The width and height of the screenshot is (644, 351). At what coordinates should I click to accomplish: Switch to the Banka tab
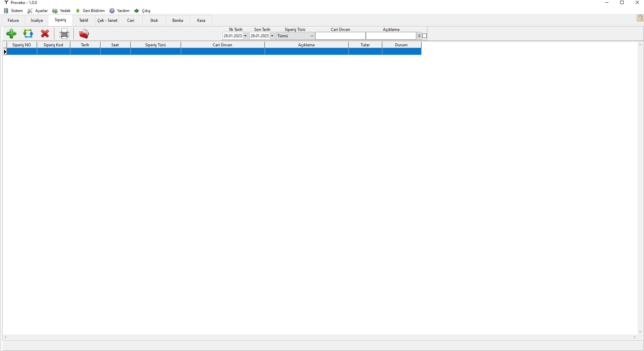[178, 20]
